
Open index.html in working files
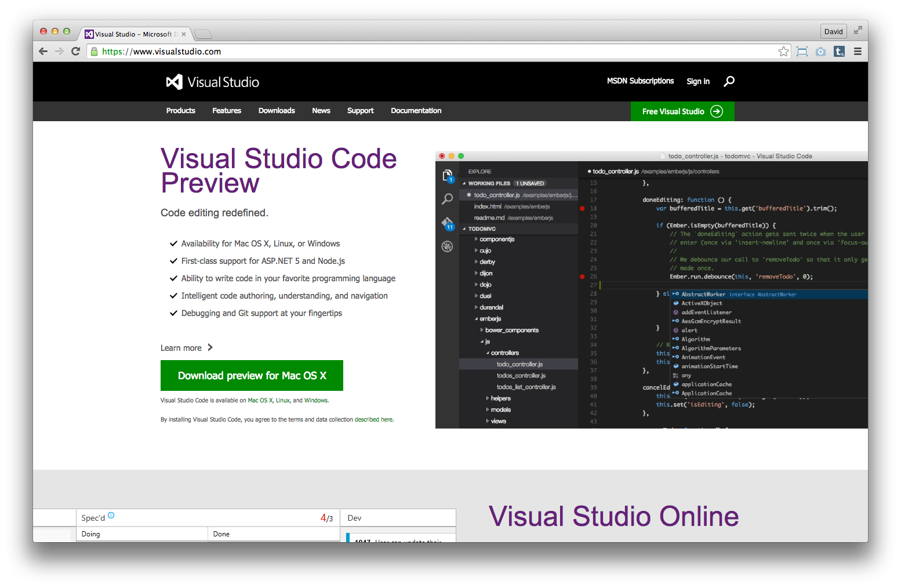(519, 206)
